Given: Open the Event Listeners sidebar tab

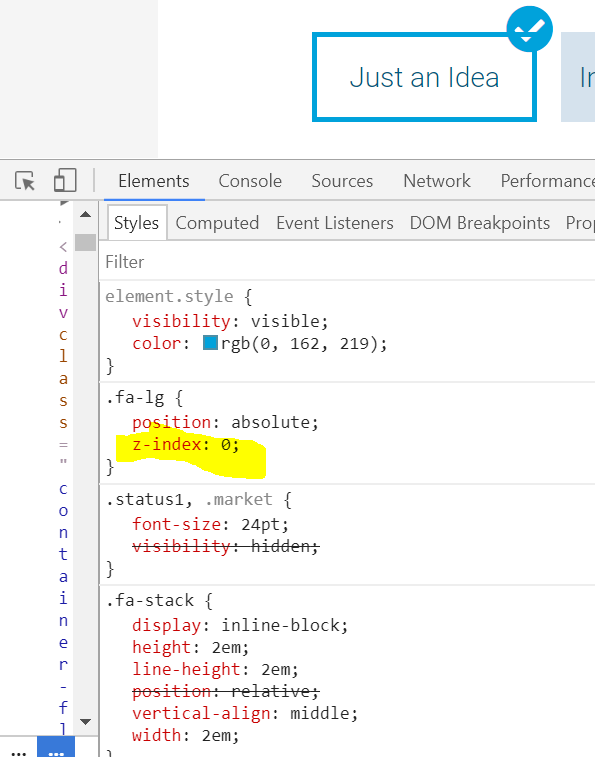Looking at the screenshot, I should tap(335, 223).
